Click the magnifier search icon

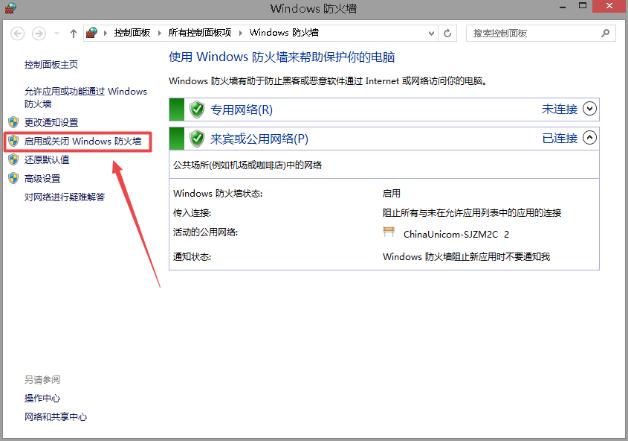point(605,33)
